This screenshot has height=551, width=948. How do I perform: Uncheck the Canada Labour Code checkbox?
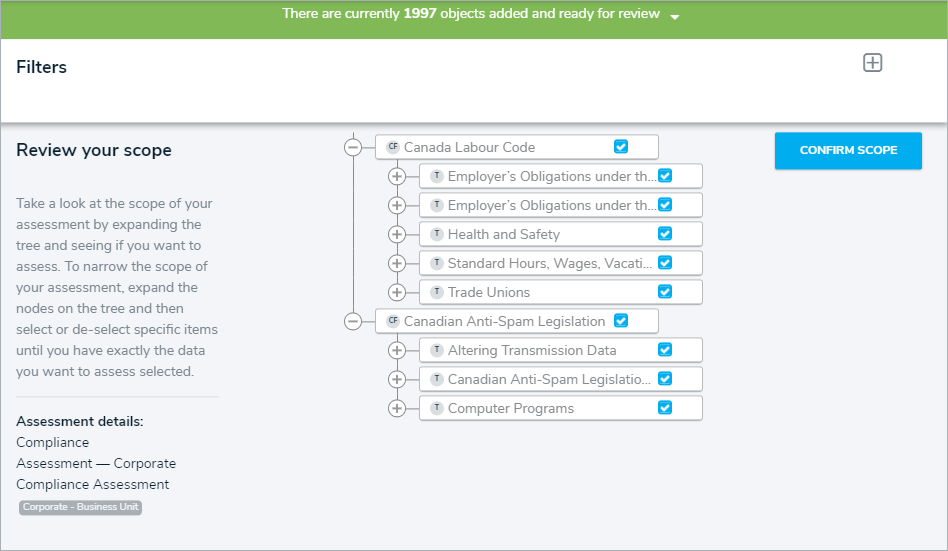[x=621, y=147]
